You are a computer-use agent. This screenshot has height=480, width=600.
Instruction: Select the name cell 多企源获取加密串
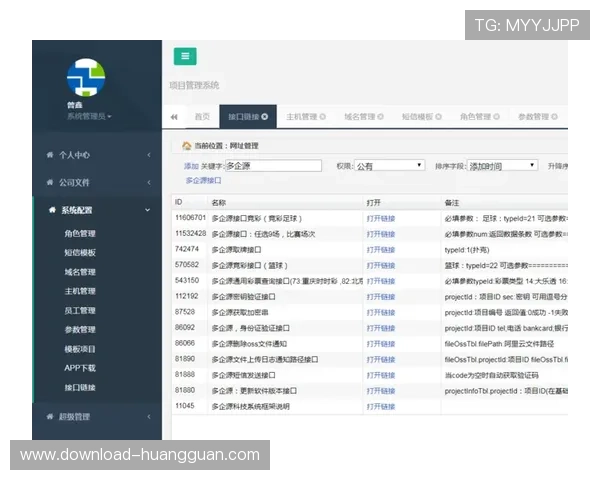(240, 313)
